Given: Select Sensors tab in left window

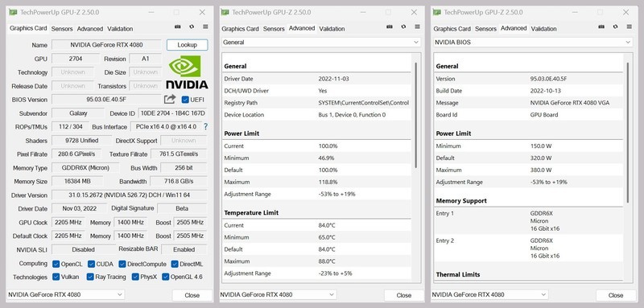Looking at the screenshot, I should [x=62, y=29].
